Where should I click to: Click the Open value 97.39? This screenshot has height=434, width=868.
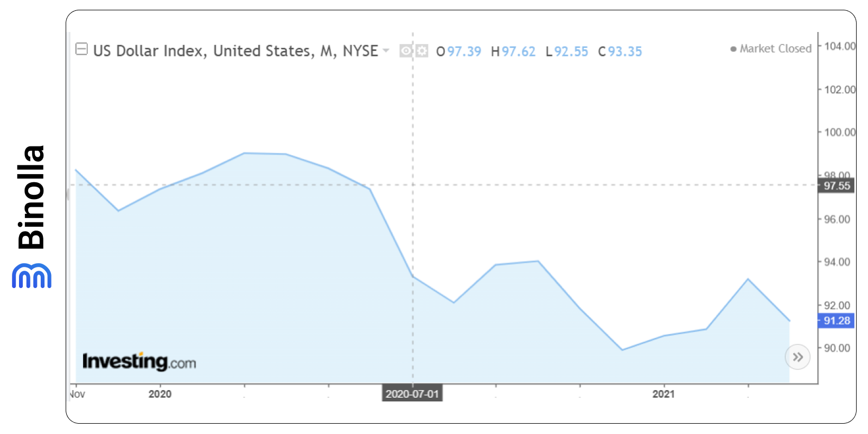point(464,52)
